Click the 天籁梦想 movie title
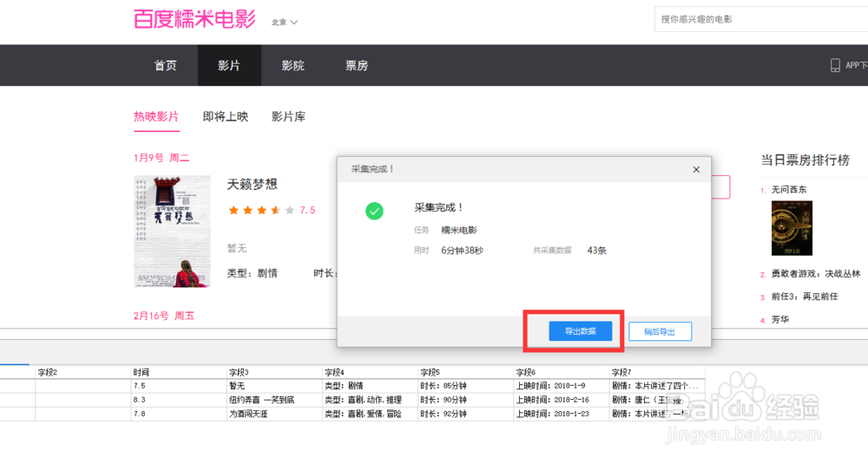This screenshot has height=464, width=868. point(253,184)
